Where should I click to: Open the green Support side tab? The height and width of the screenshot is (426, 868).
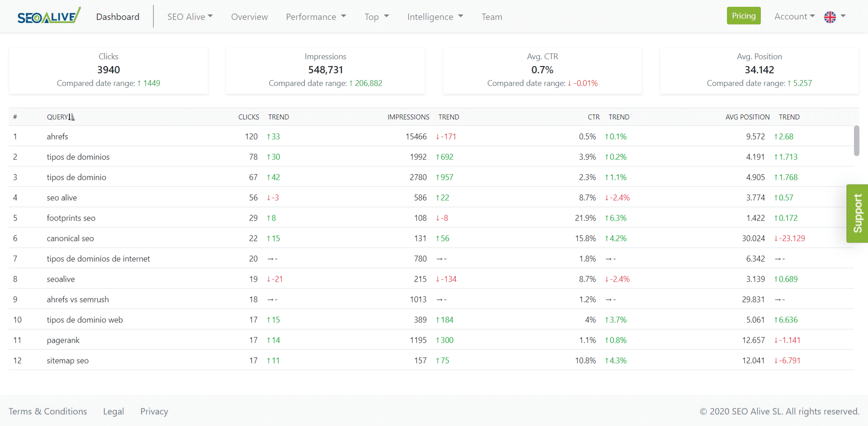[857, 213]
